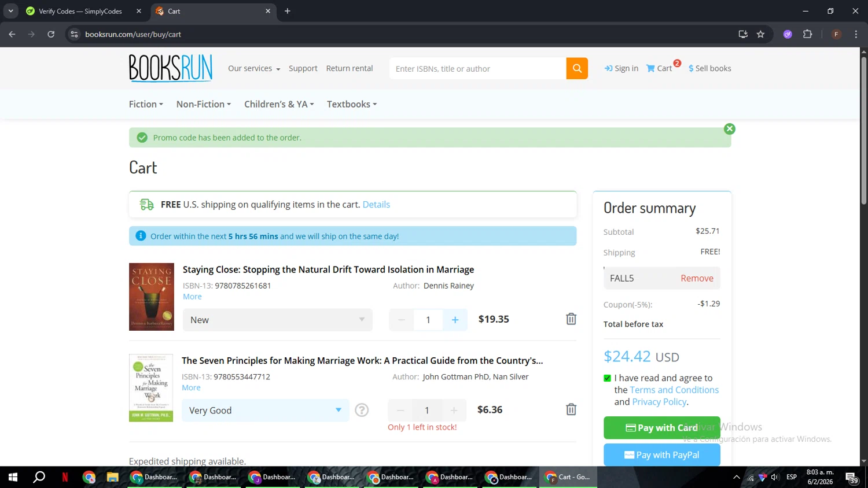Click the orange search magnifier button

[577, 68]
